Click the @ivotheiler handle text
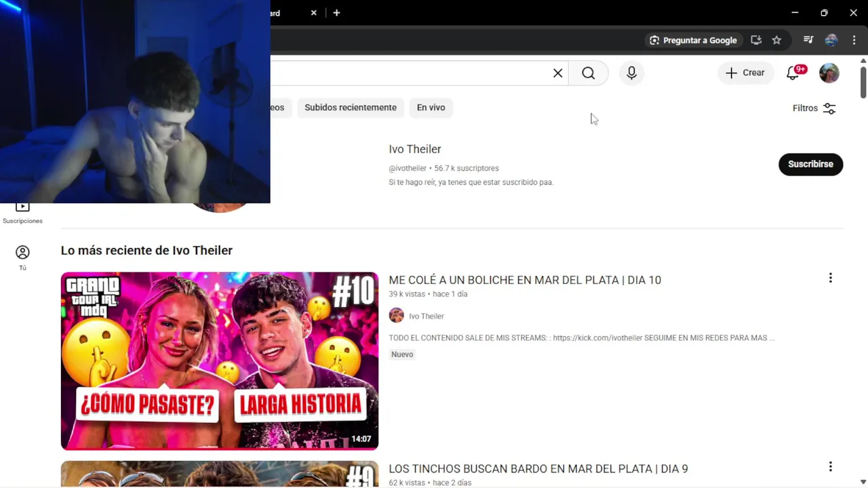This screenshot has width=868, height=488. [408, 168]
